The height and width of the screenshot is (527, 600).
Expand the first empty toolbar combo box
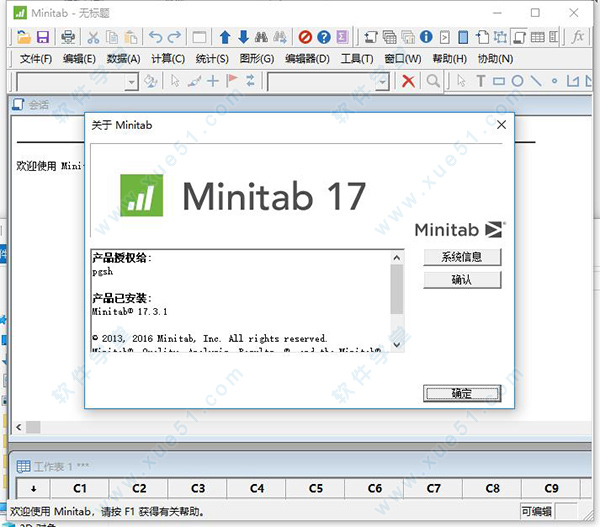click(132, 81)
